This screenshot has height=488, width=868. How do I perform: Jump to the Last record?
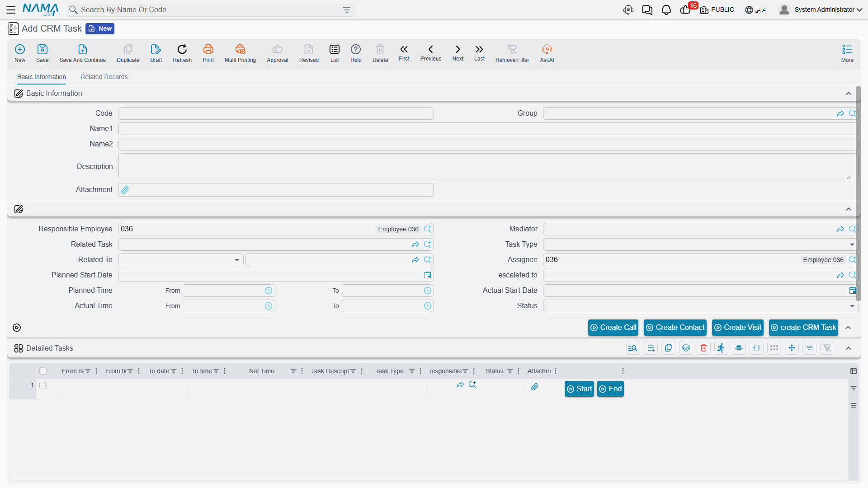[x=479, y=52]
